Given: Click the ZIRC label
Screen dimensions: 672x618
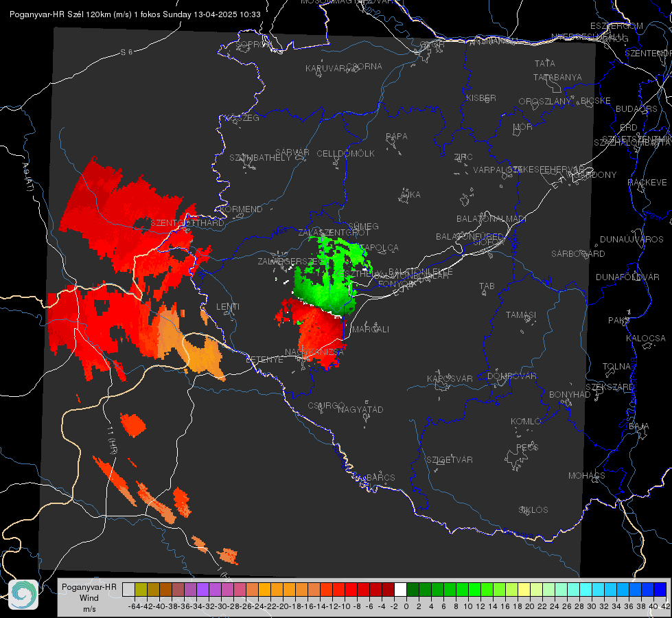Looking at the screenshot, I should pos(463,157).
